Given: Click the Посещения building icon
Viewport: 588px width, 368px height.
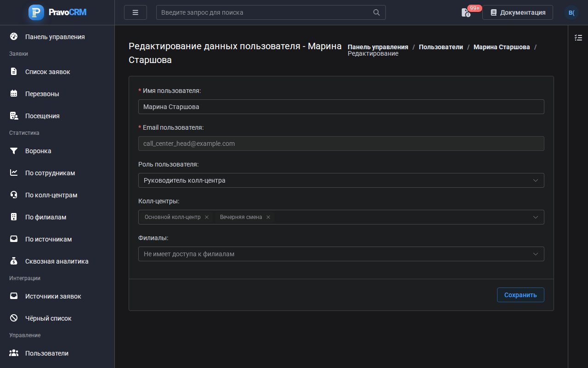Looking at the screenshot, I should (x=14, y=116).
